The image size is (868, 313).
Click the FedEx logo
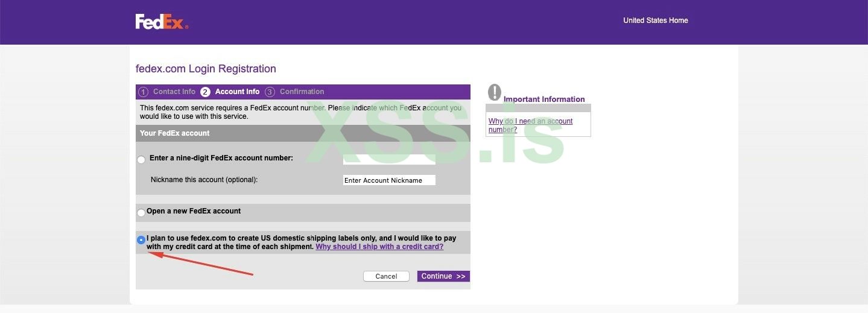click(162, 22)
